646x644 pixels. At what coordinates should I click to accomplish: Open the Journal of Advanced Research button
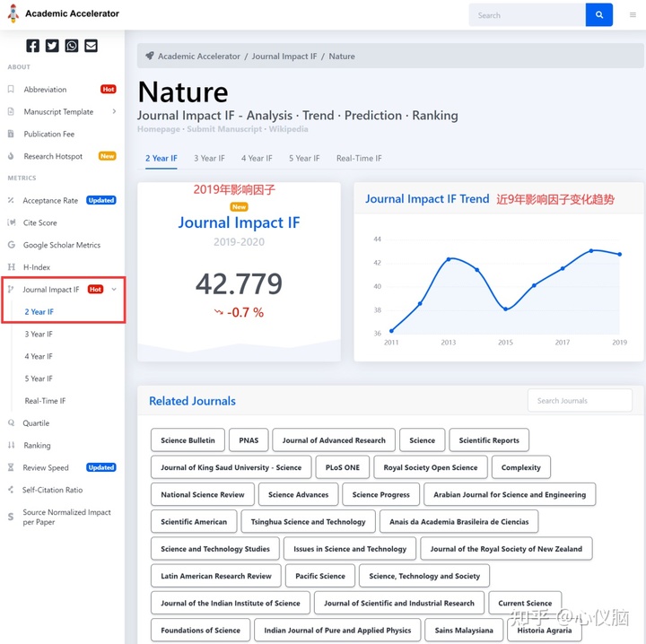[334, 440]
